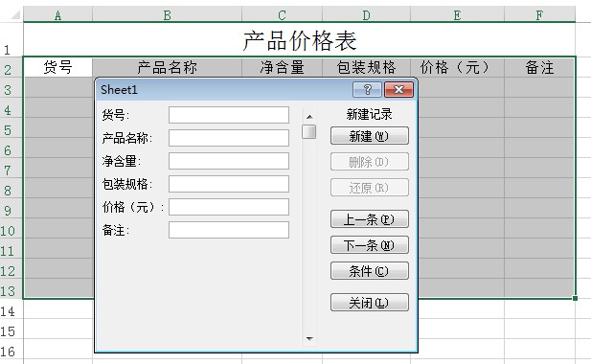Select row 8 header
The image size is (591, 364).
11,188
